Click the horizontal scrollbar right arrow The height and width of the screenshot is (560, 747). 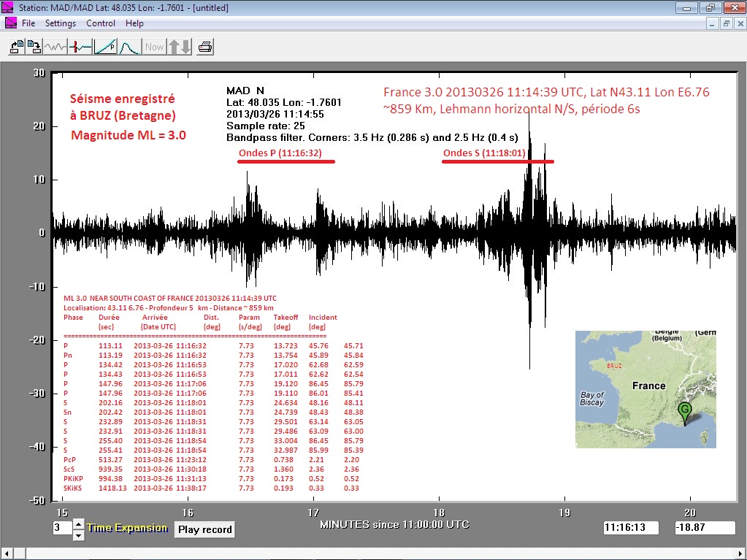(739, 553)
